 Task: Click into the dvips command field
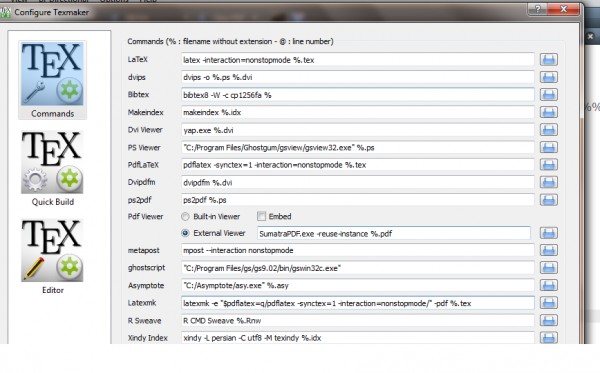[x=357, y=77]
